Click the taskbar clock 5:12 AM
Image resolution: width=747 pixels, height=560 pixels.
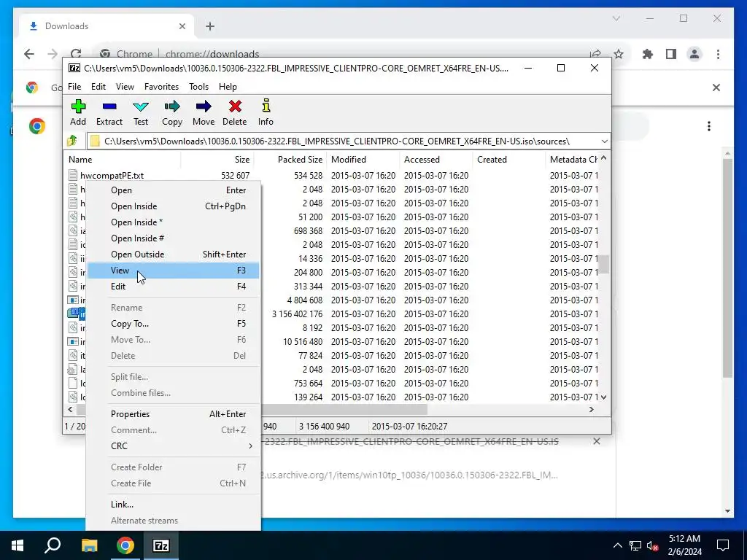pos(684,545)
